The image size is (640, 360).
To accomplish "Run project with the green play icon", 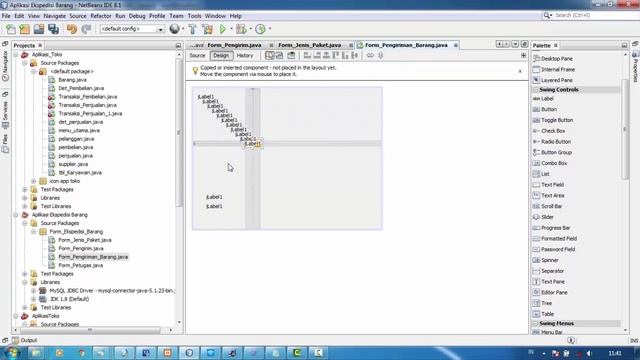I will pyautogui.click(x=222, y=29).
